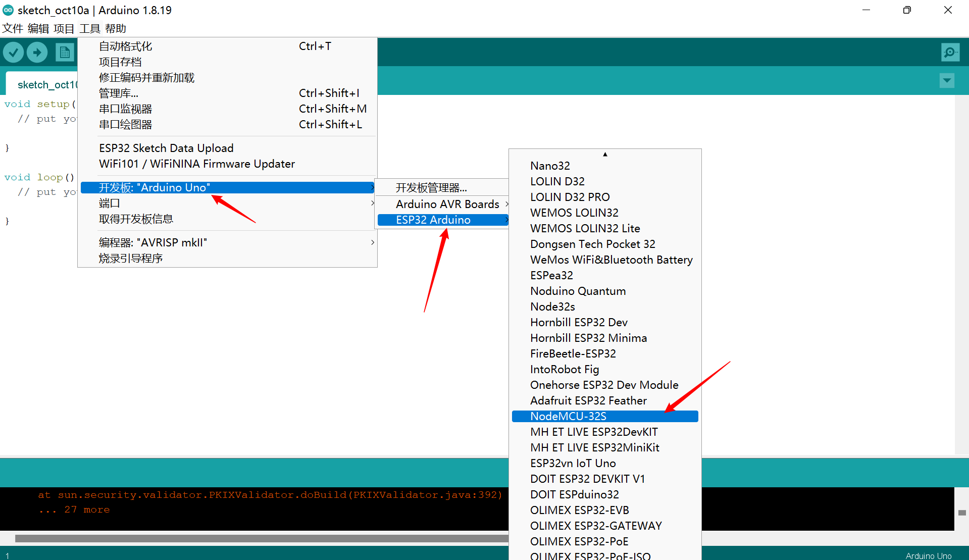
Task: Select Hornbill ESP32 Dev board
Action: (x=605, y=323)
